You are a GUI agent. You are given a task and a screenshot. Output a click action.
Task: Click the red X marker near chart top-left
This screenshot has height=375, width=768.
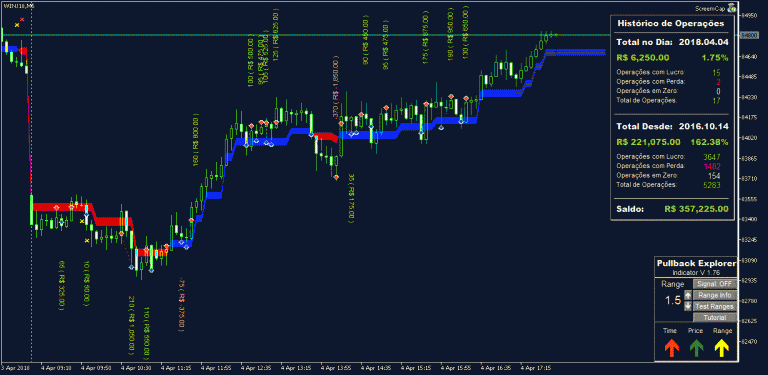tap(22, 20)
